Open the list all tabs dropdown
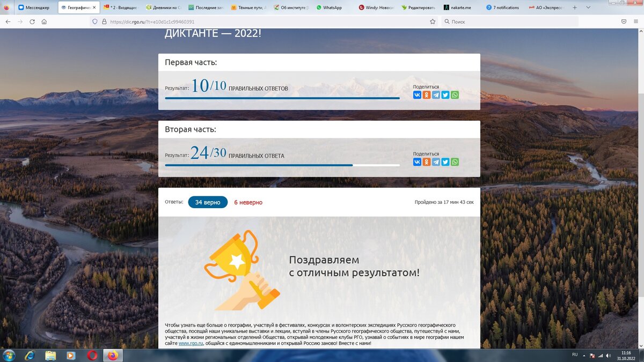 [588, 8]
